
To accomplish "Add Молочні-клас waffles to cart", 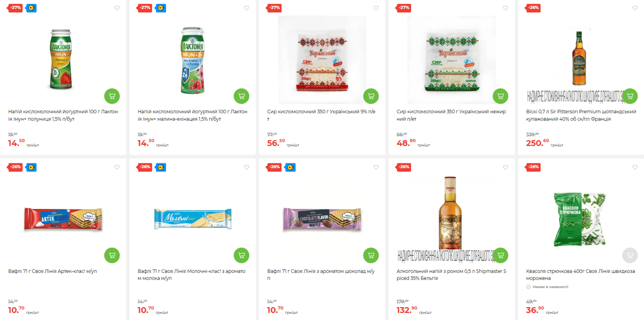I will pyautogui.click(x=241, y=255).
